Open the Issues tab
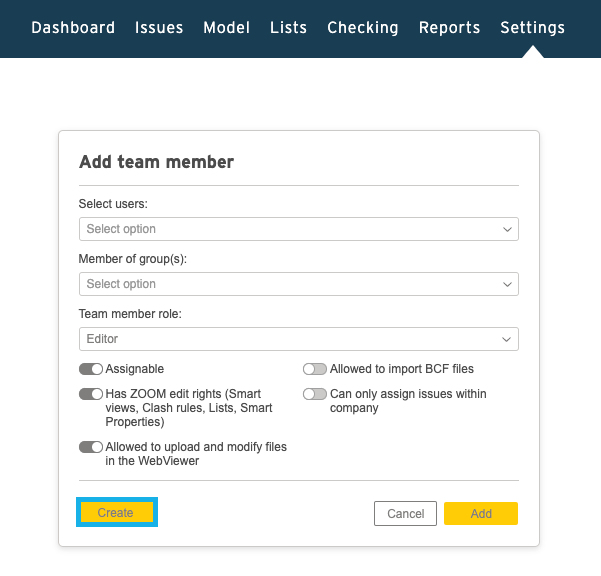Image resolution: width=601 pixels, height=576 pixels. (159, 28)
